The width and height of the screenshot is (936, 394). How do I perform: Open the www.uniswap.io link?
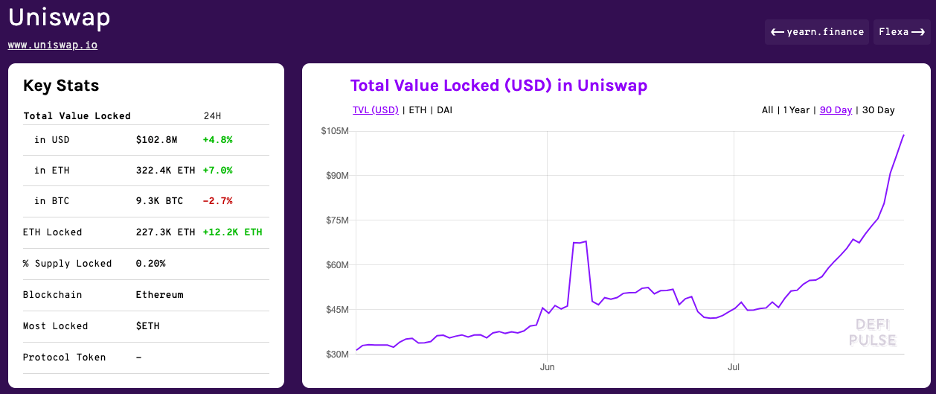(x=53, y=45)
